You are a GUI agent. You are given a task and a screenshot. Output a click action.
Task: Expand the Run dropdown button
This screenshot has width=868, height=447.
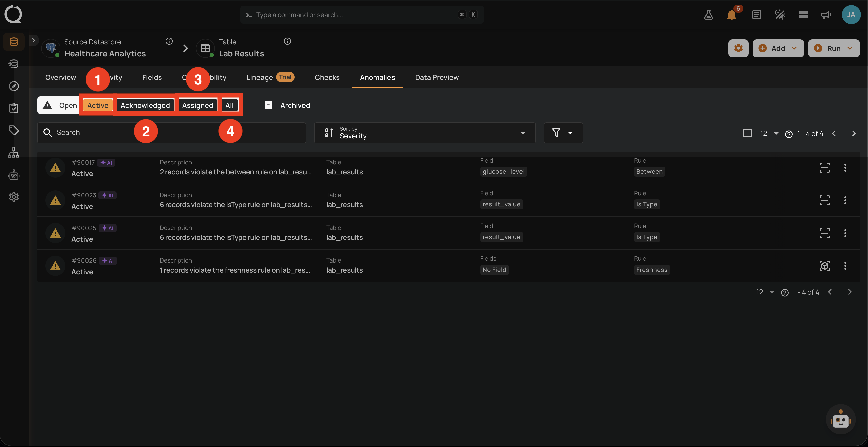point(834,48)
